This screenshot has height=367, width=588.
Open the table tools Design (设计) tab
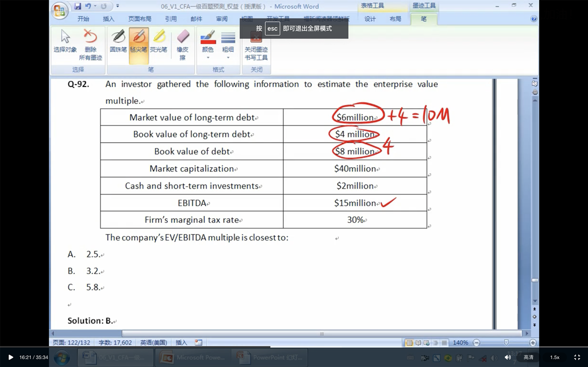tap(370, 19)
